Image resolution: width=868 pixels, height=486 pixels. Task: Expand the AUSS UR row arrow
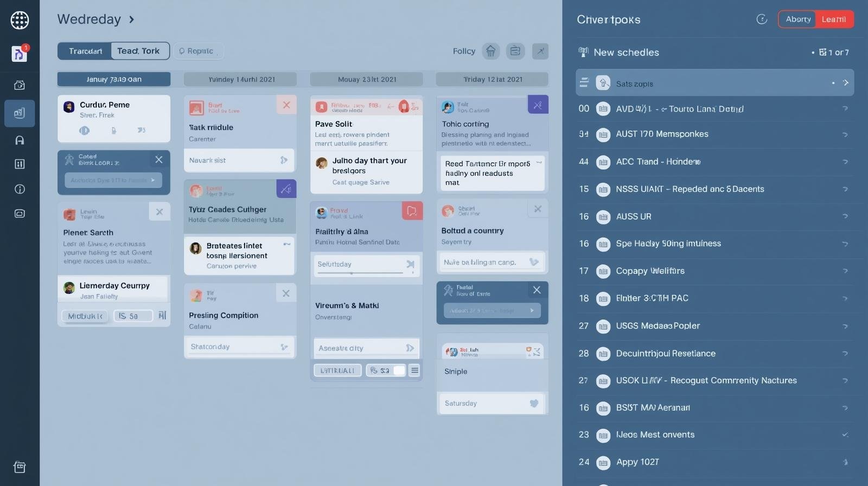coord(845,216)
